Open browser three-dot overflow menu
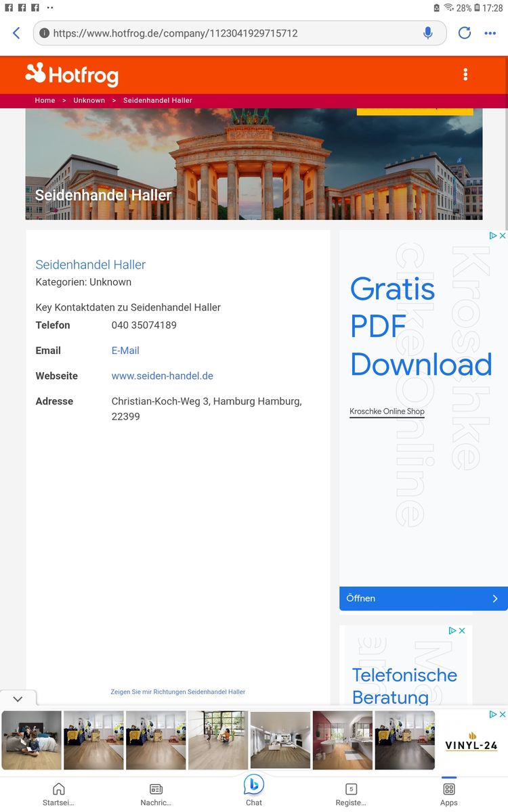Image resolution: width=508 pixels, height=812 pixels. point(490,33)
